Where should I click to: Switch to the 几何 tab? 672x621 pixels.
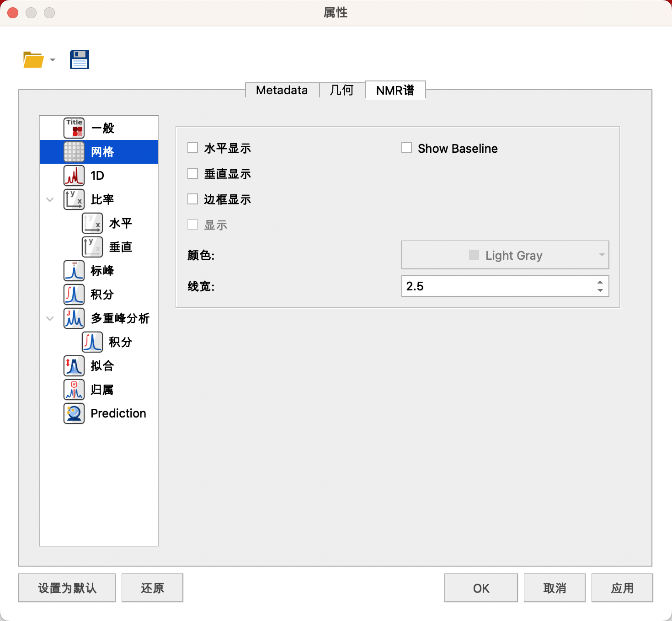[342, 90]
